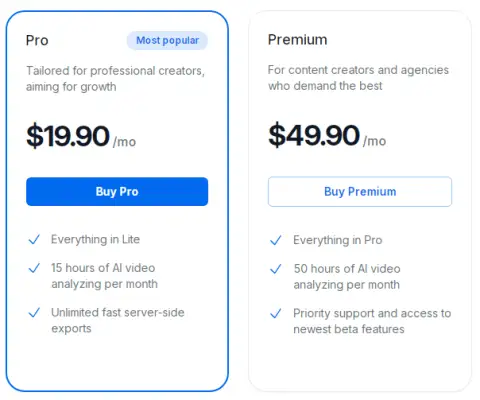
Task: Click Priority support and beta features text
Action: click(x=372, y=321)
